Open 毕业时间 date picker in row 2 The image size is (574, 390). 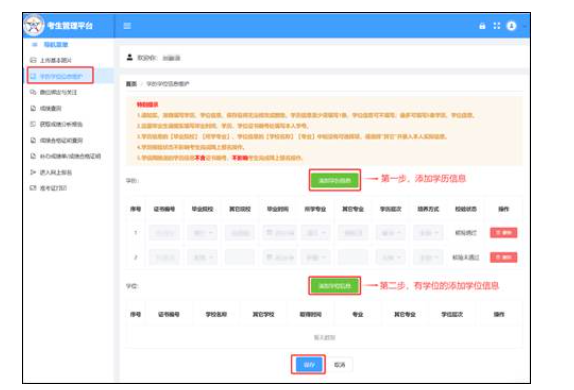[279, 257]
